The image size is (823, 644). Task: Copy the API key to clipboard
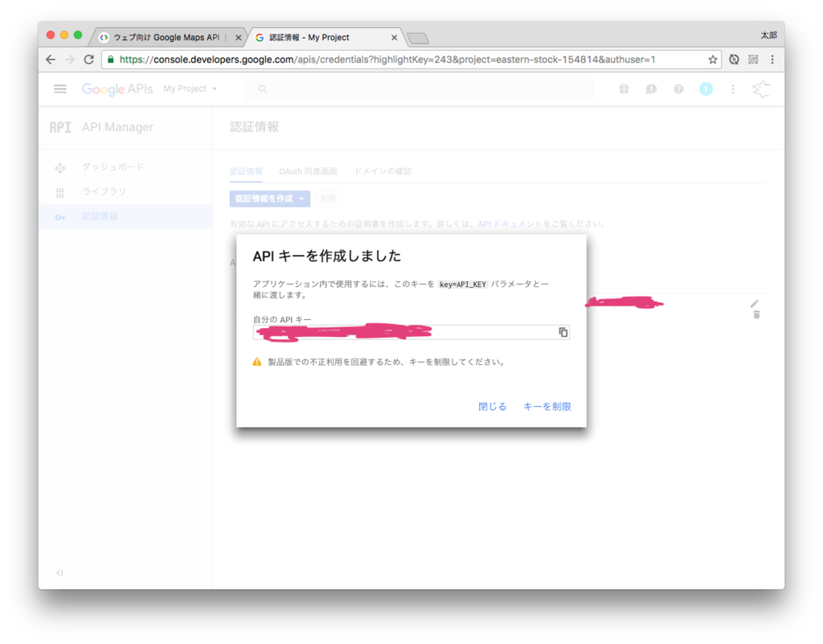(x=563, y=332)
